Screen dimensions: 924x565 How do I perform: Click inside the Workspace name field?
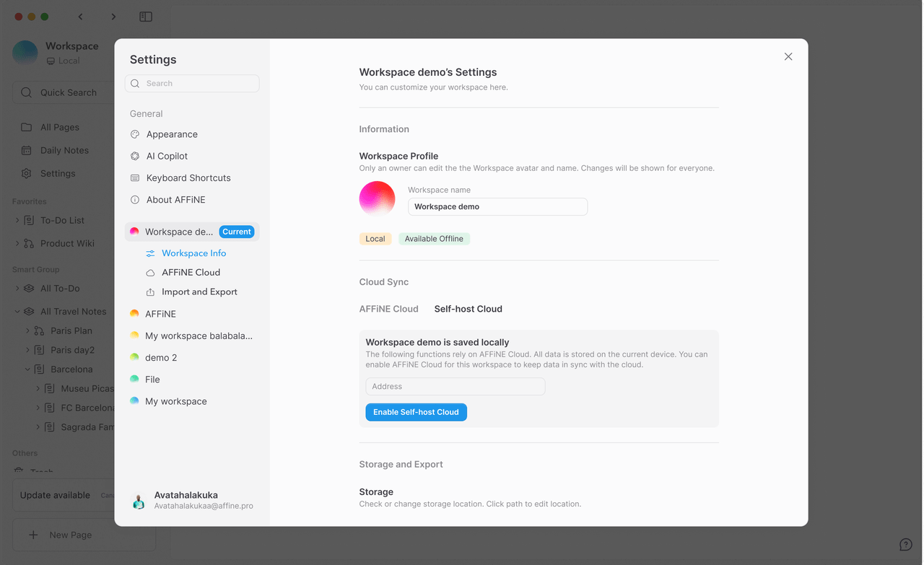497,206
